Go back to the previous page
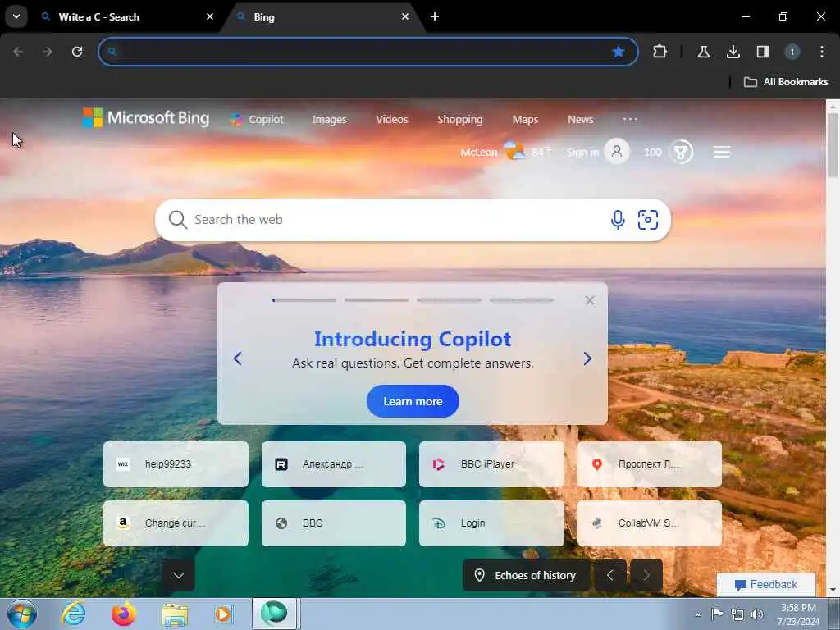840x630 pixels. [18, 52]
